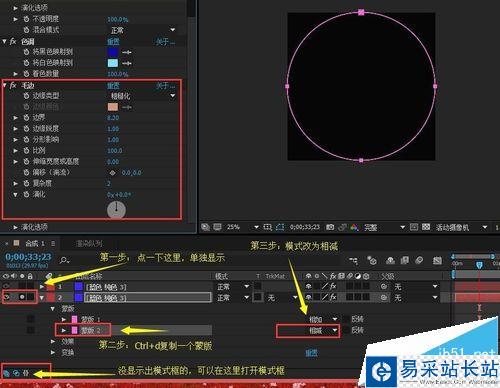Open 混合模式 dropdown showing 正常
This screenshot has height=388, width=500.
click(143, 30)
